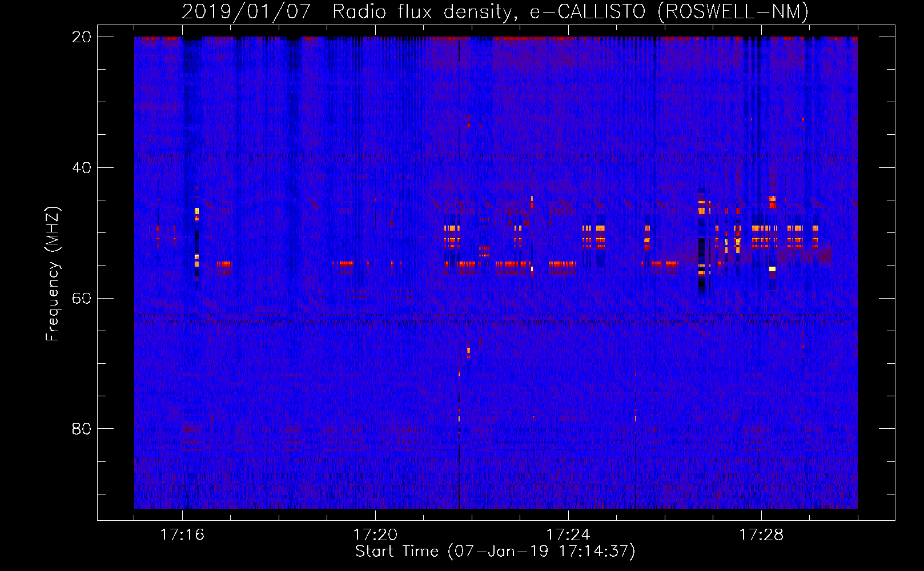Click the "17:20" time tick label

pyautogui.click(x=375, y=535)
